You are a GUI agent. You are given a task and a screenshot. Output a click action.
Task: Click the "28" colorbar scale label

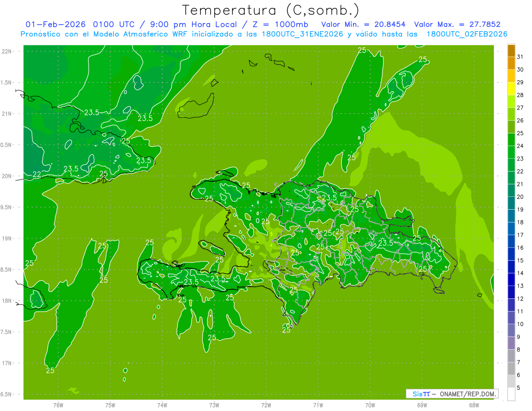(520, 95)
